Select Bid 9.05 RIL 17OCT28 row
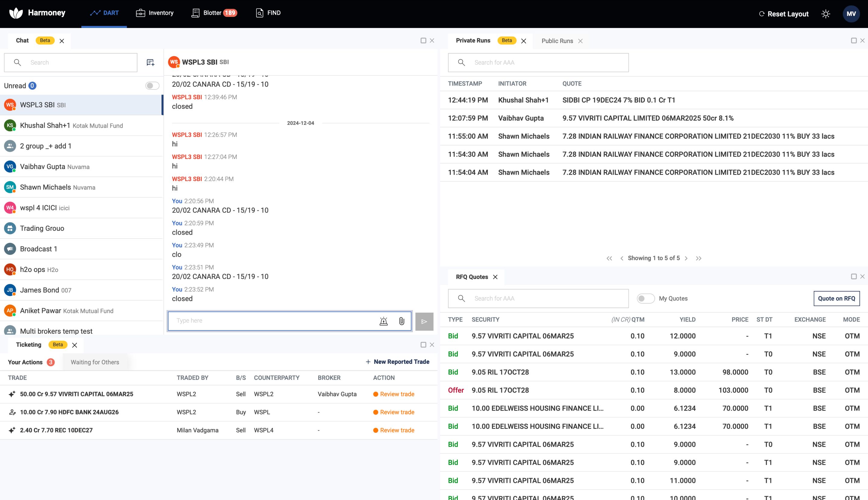The image size is (868, 500). coord(654,372)
